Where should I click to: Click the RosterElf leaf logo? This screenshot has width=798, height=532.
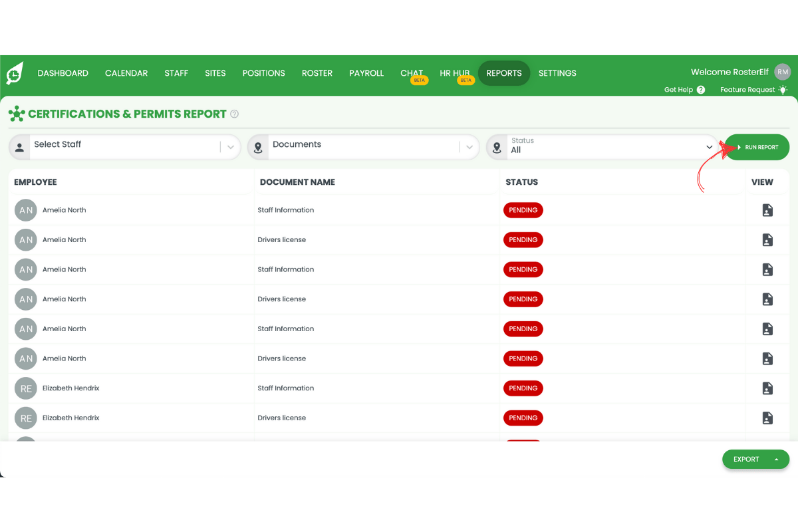[x=13, y=73]
